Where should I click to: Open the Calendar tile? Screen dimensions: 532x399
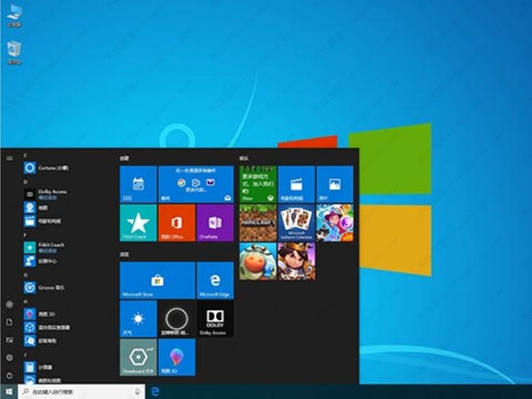(x=138, y=184)
